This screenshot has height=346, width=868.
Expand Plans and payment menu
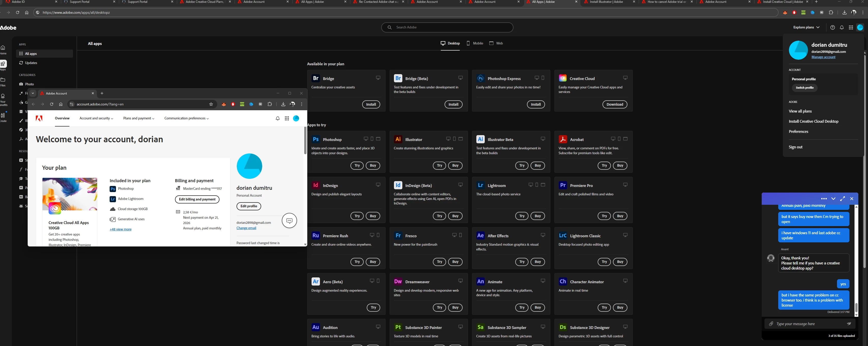click(139, 118)
